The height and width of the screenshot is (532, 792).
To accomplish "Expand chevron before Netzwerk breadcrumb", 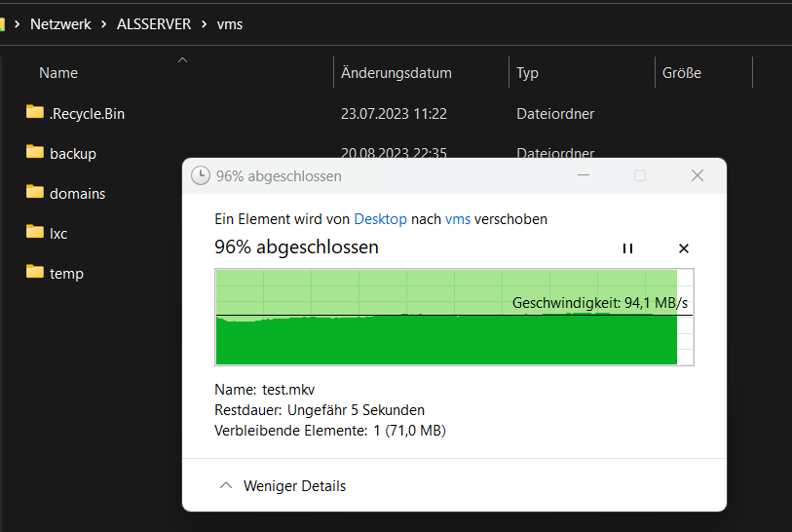I will pyautogui.click(x=18, y=24).
